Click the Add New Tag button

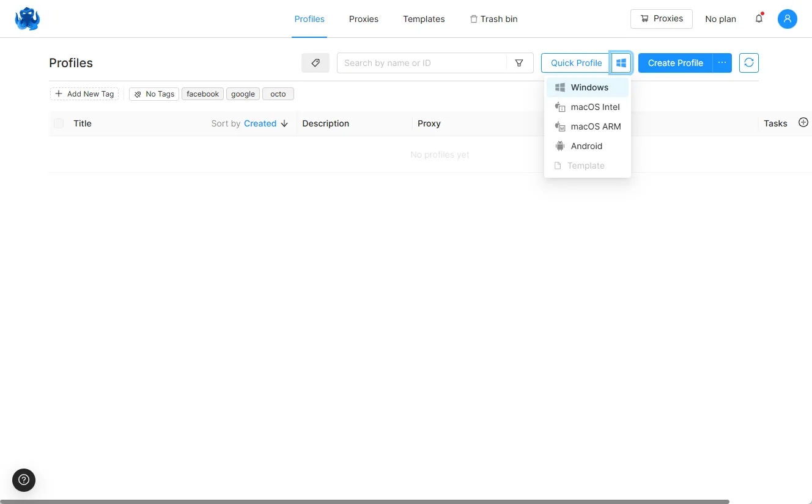[x=84, y=93]
